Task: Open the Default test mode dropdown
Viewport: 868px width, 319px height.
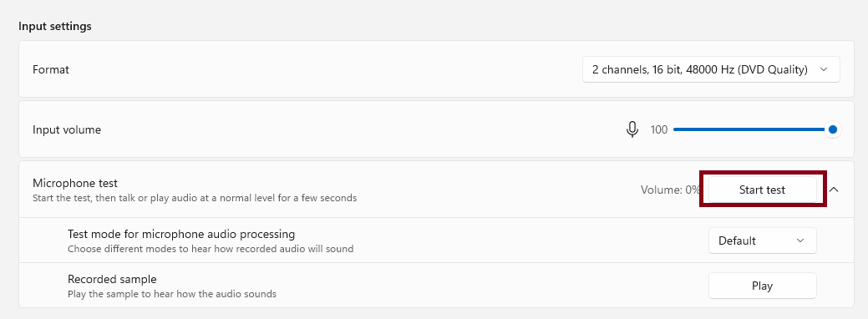Action: (x=762, y=241)
